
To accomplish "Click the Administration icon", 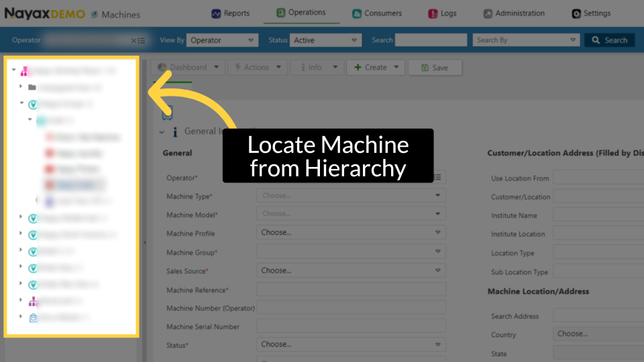I will pos(501,13).
